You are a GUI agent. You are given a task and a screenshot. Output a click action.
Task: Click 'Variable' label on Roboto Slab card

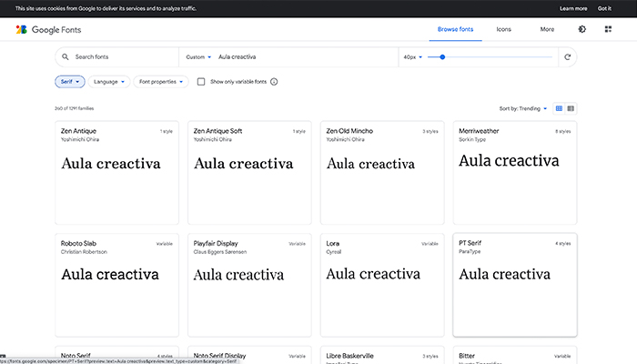165,244
